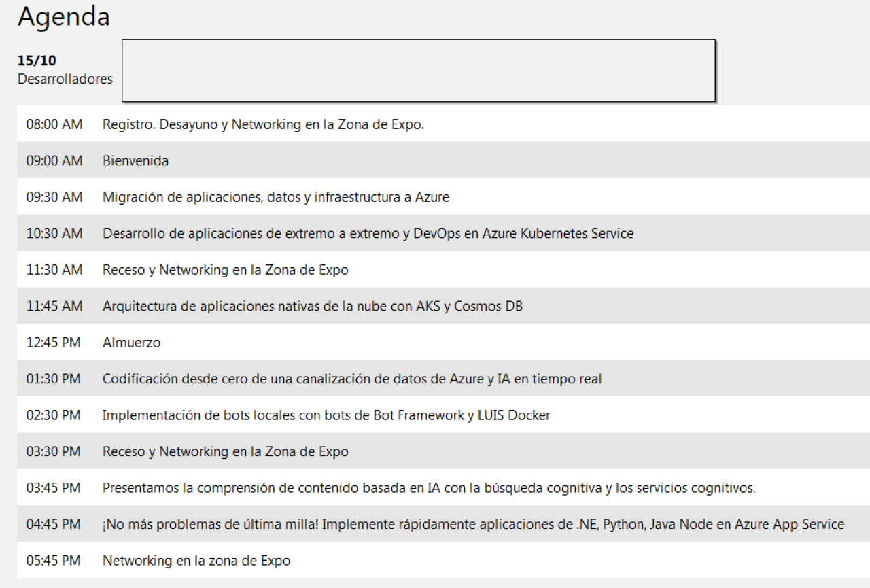This screenshot has height=588, width=870.
Task: Open the ¡No más problemas de última milla! title
Action: [473, 524]
